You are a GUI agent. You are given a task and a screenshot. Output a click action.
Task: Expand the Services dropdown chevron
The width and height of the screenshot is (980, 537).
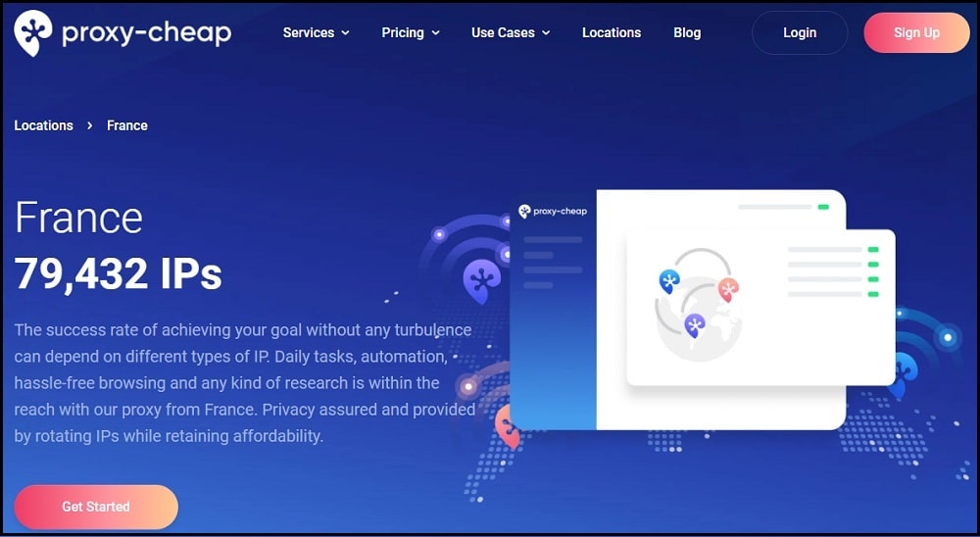point(346,33)
